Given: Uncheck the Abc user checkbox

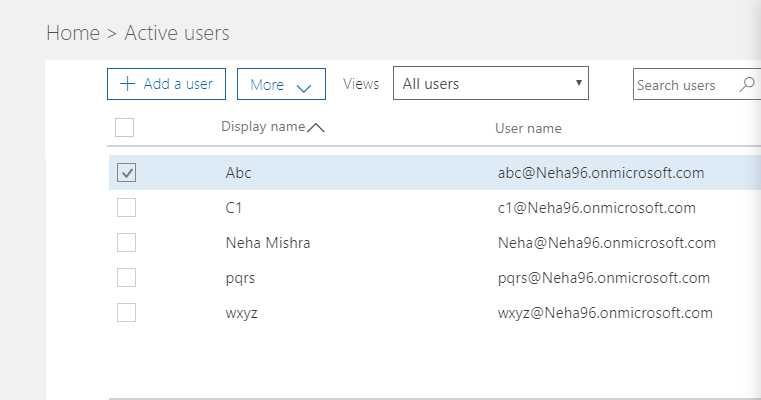Looking at the screenshot, I should click(x=127, y=173).
